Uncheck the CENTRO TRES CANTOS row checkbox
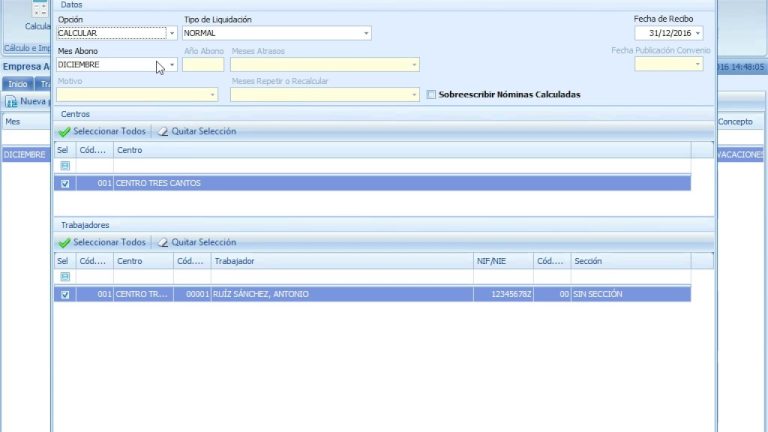 coord(65,184)
